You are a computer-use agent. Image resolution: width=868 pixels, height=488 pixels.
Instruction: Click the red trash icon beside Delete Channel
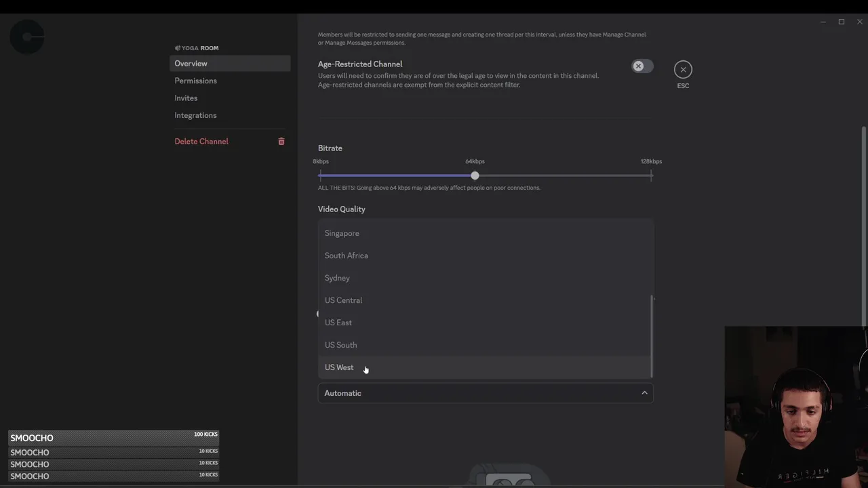coord(281,142)
